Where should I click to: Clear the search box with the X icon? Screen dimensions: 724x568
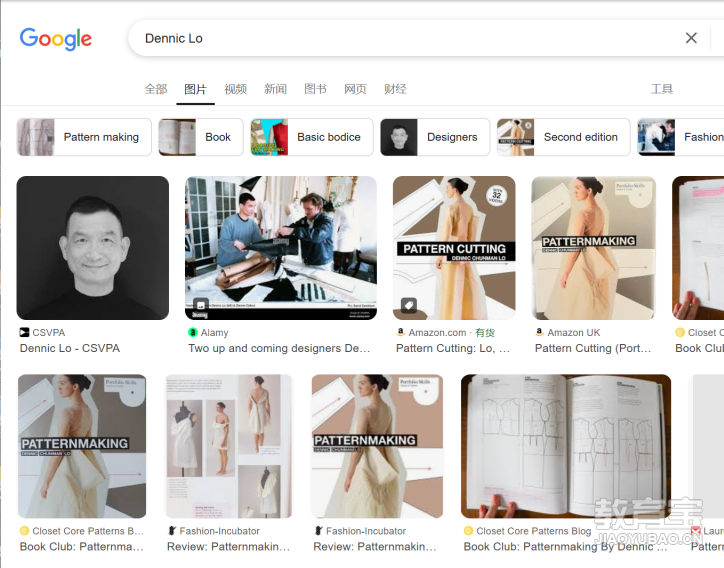(x=691, y=38)
